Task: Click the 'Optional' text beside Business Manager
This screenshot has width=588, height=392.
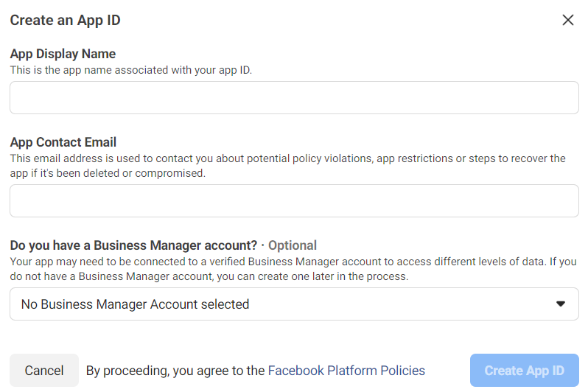Action: tap(293, 245)
